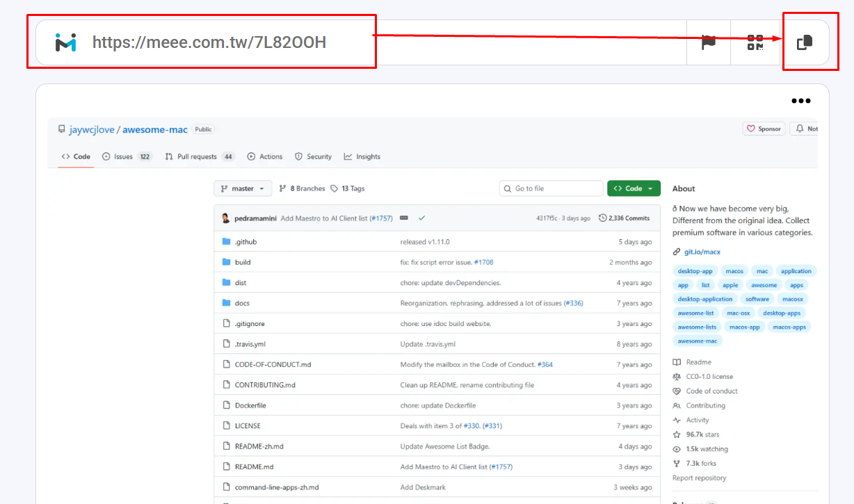Click the Sponsor button
Viewport: 854px width, 504px height.
(764, 129)
